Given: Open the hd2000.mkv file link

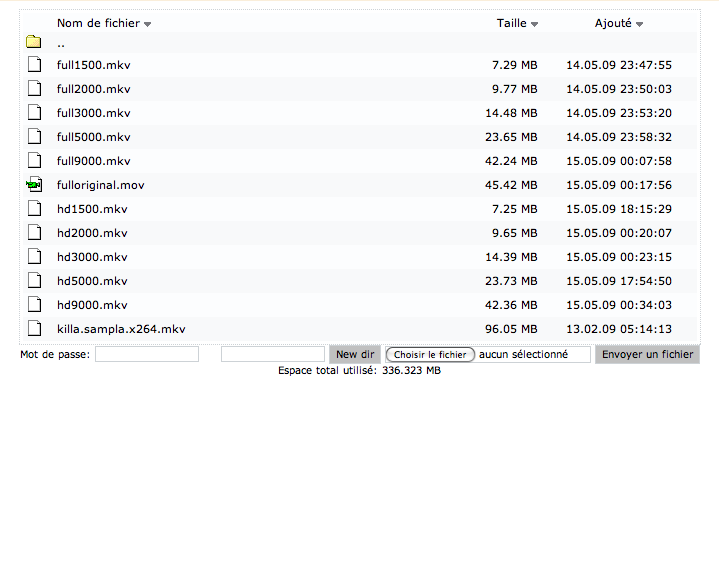Looking at the screenshot, I should coord(92,233).
